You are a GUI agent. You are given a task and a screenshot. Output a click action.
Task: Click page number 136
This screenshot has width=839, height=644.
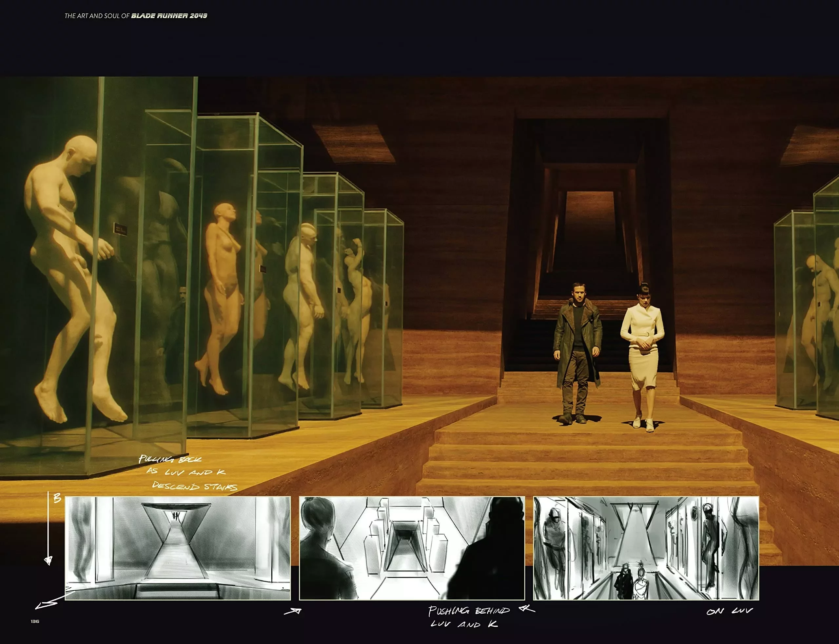click(x=35, y=621)
